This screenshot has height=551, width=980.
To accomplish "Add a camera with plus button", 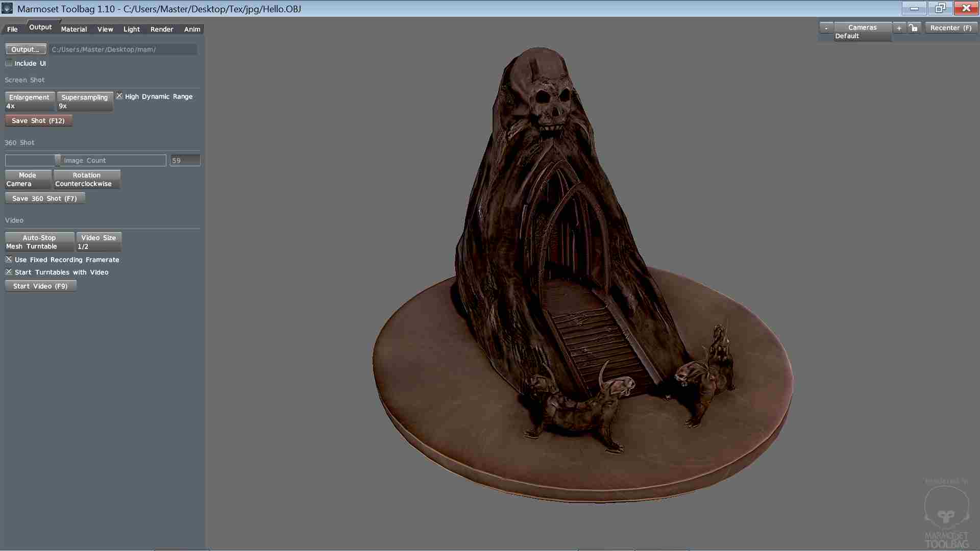I will coord(899,28).
